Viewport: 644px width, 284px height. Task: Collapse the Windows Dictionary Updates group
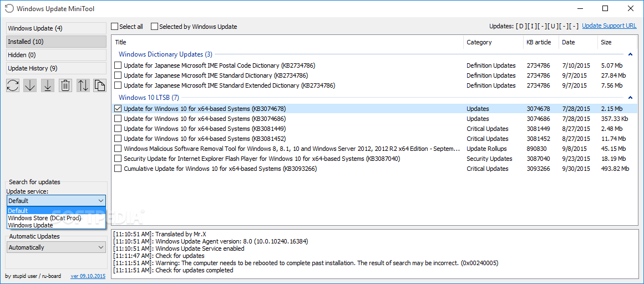pyautogui.click(x=630, y=54)
